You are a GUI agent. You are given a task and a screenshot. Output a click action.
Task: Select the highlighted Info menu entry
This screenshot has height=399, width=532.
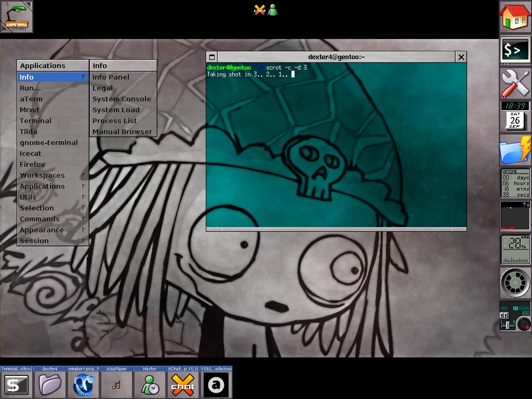coord(53,77)
